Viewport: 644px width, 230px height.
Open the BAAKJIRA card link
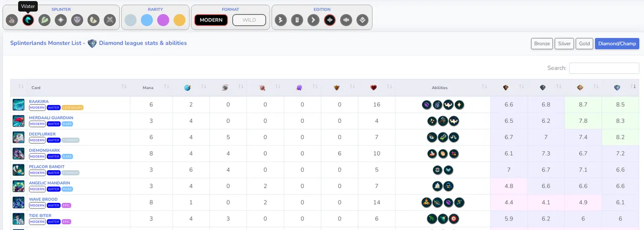pyautogui.click(x=39, y=101)
